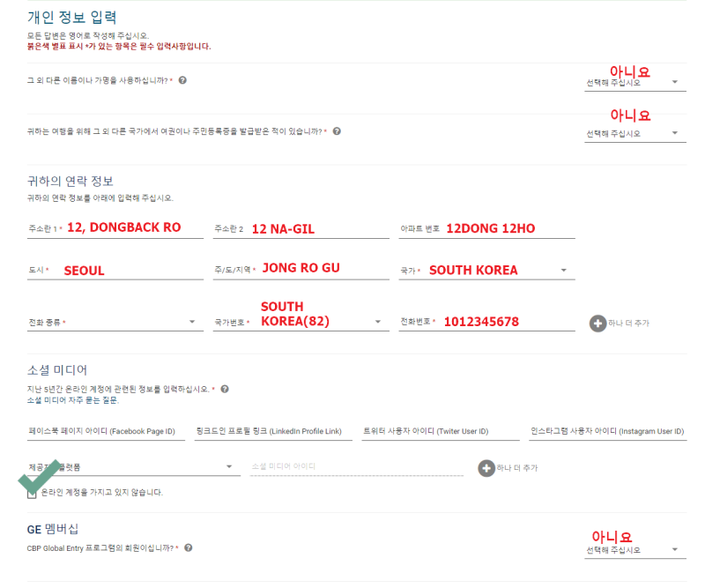Click the Facebook Page ID field

[x=106, y=431]
